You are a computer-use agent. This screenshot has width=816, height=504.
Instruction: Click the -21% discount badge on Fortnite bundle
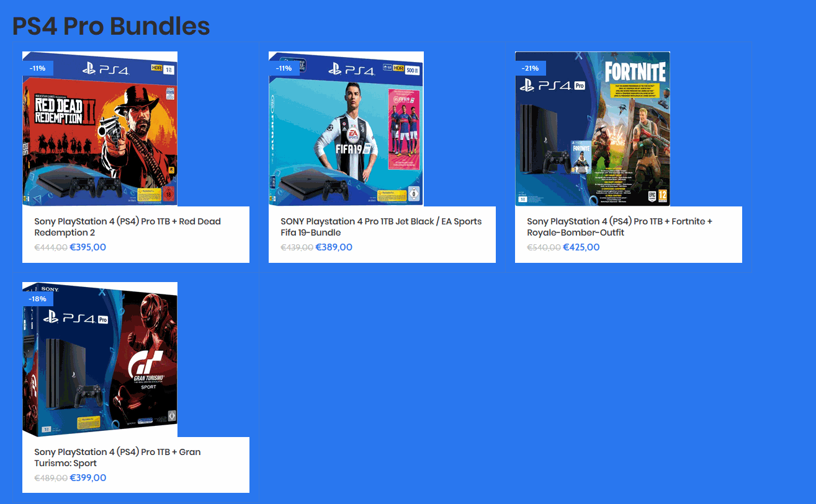pos(531,68)
